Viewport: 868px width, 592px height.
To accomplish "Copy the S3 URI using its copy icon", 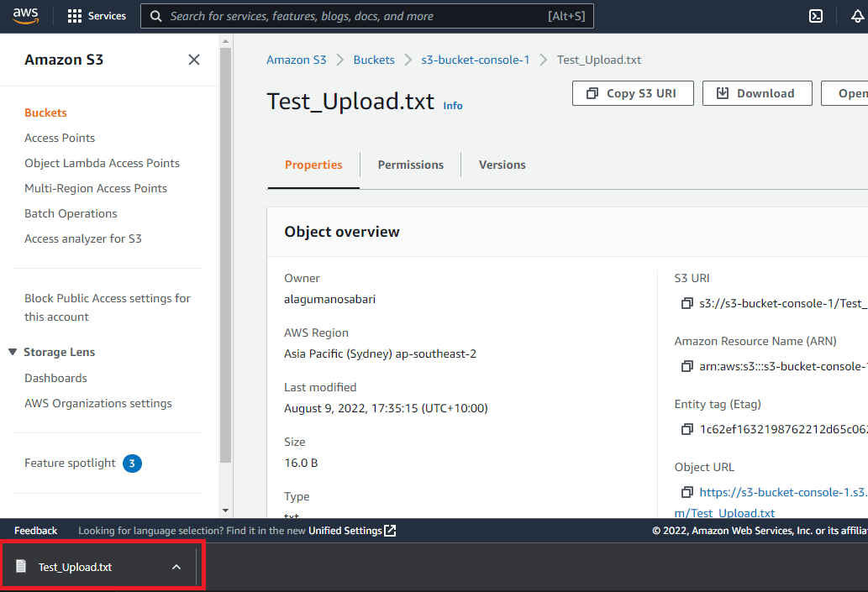I will tap(687, 303).
